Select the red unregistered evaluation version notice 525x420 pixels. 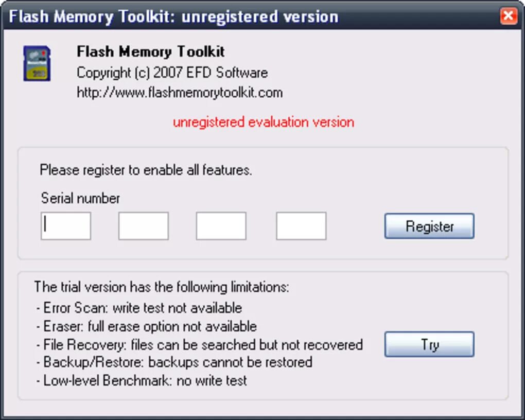pos(264,122)
